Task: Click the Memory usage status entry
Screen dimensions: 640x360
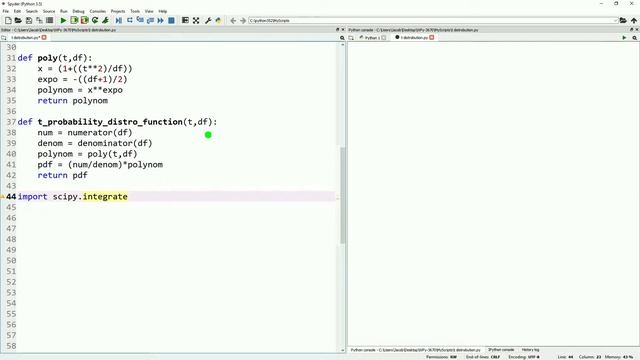Action: [619, 357]
